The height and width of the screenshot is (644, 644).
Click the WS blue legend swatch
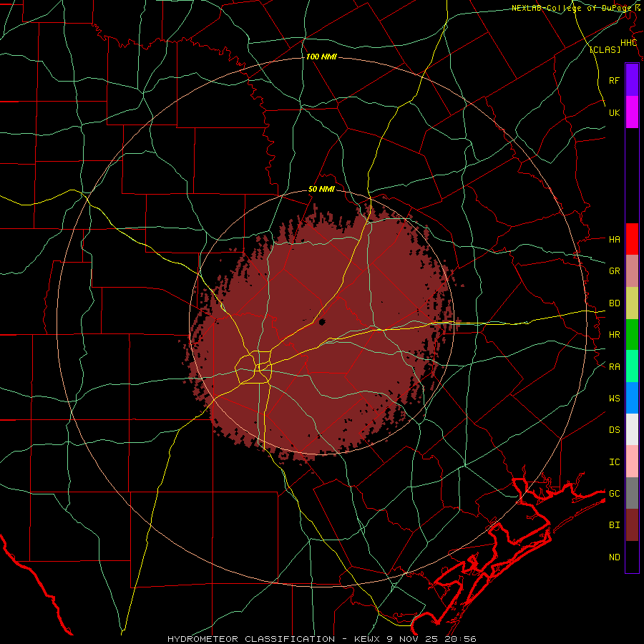tap(632, 398)
